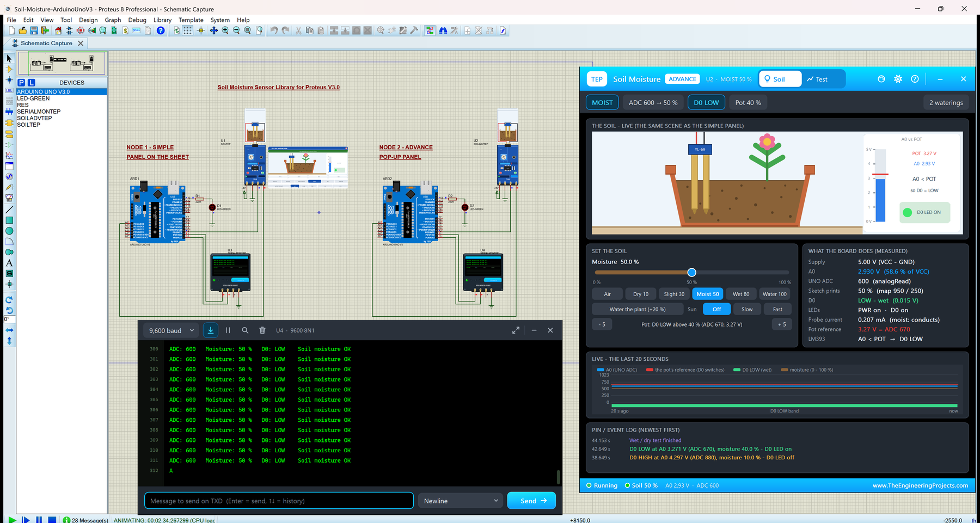Choose the Wet 80 moisture preset
980x523 pixels.
pos(741,294)
